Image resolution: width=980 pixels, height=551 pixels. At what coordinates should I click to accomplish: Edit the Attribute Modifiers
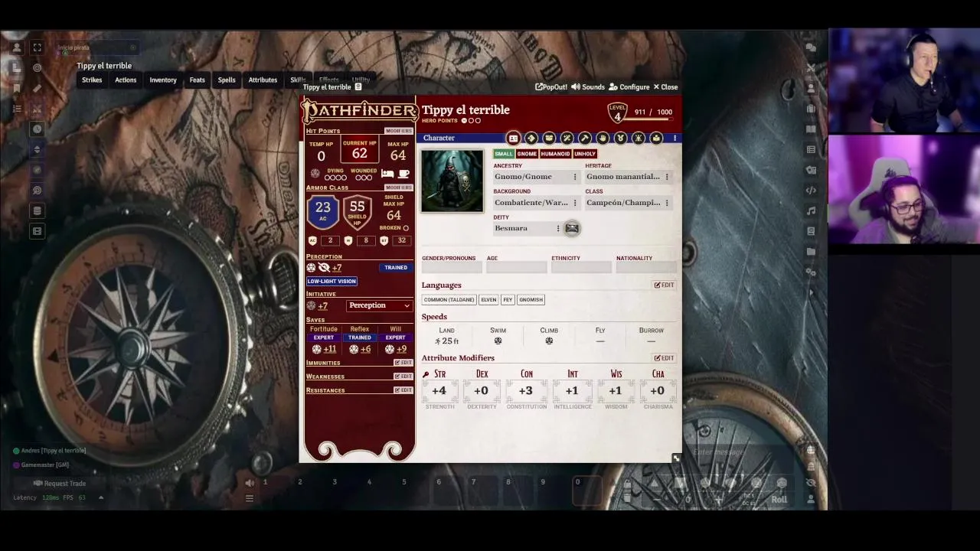click(x=664, y=357)
